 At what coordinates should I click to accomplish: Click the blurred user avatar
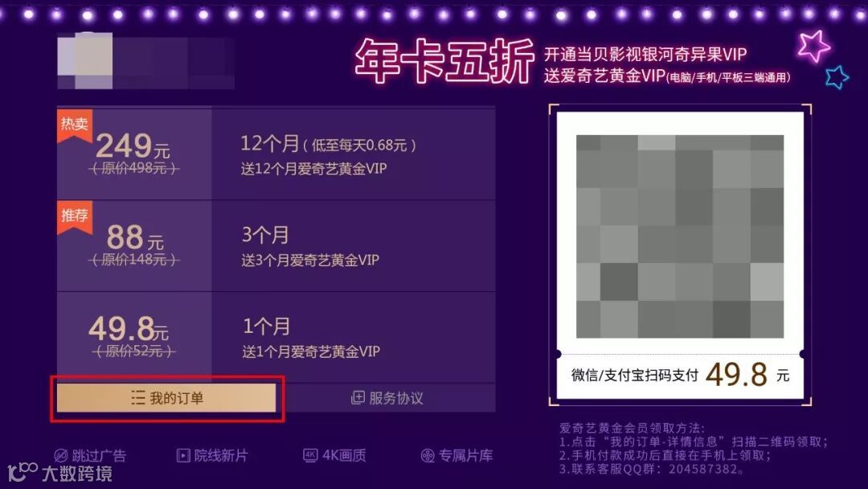coord(85,60)
